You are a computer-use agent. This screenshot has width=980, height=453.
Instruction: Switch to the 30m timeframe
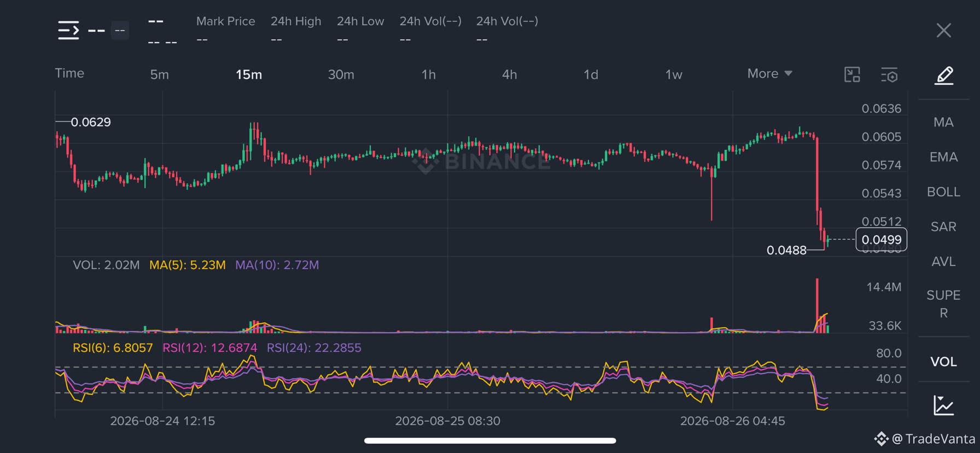coord(341,74)
